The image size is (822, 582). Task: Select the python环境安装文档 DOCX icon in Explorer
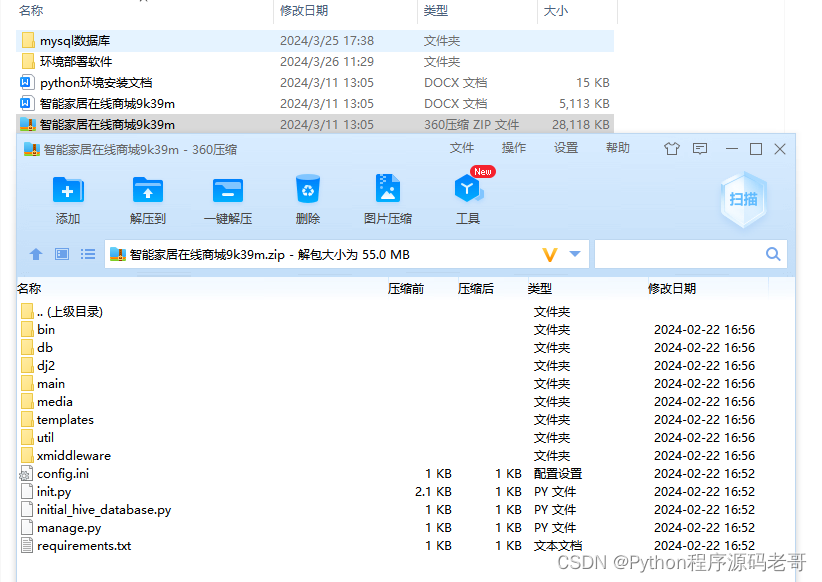tap(25, 82)
